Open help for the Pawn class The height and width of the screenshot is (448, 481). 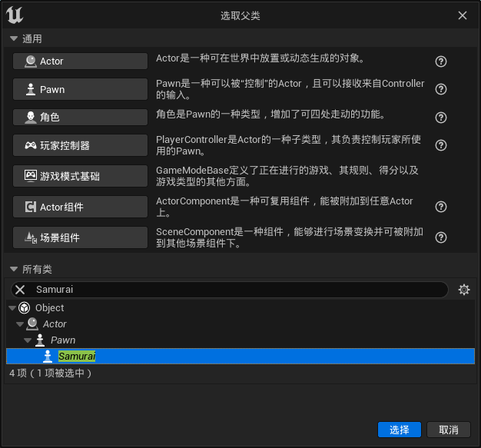coord(441,89)
